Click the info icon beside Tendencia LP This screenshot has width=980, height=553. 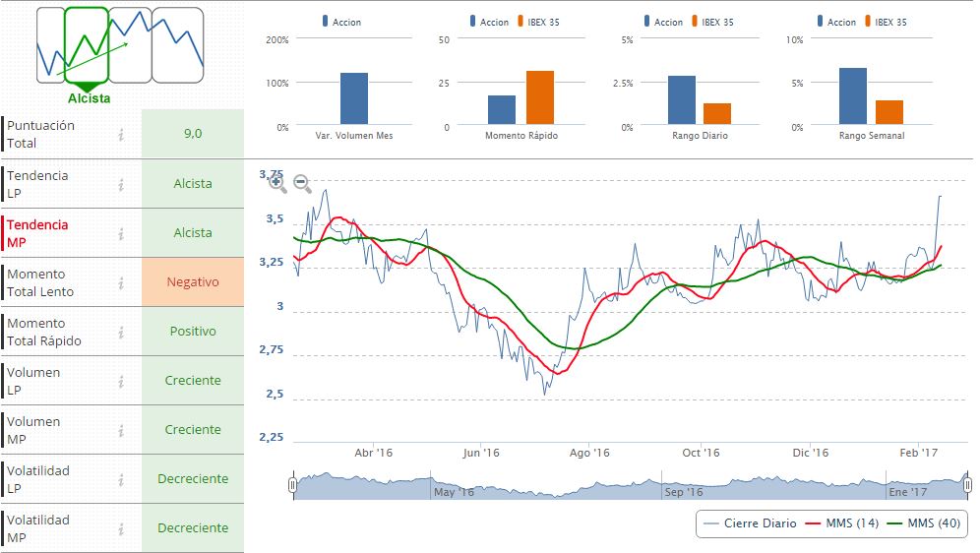click(121, 184)
